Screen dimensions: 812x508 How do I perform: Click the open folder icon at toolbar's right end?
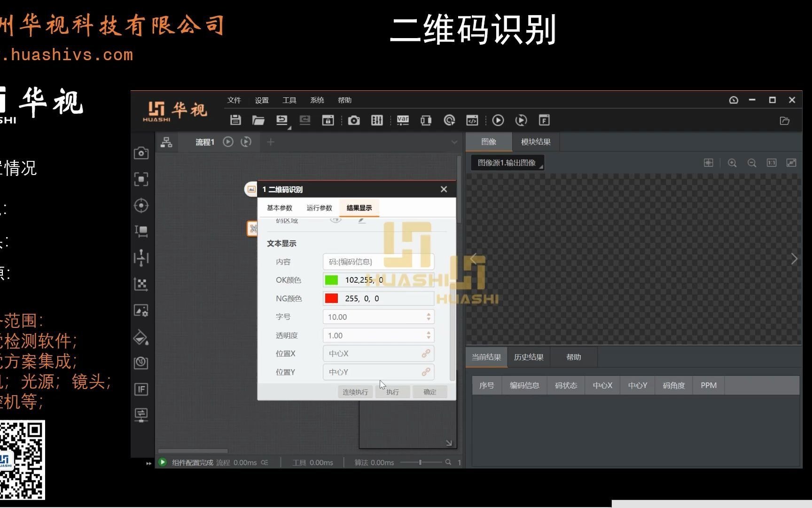784,121
